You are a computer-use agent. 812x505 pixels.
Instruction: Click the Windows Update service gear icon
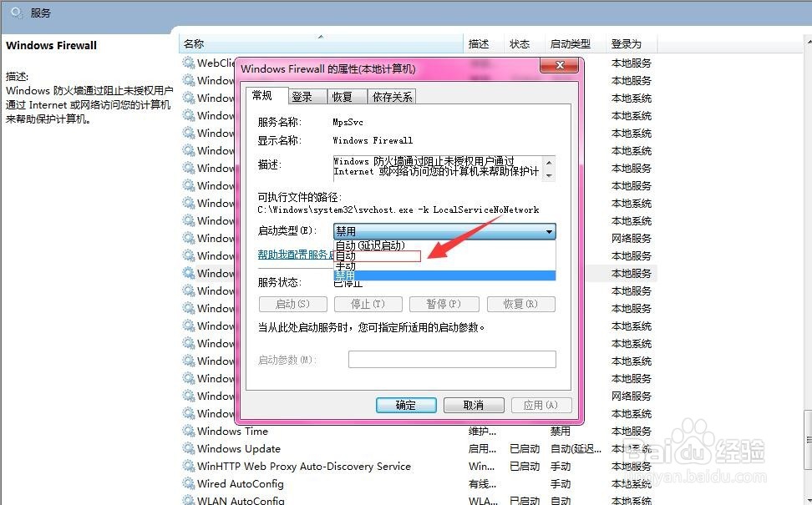pos(189,448)
